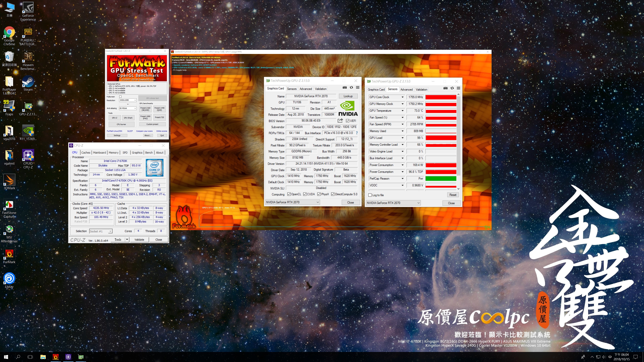This screenshot has width=644, height=362.
Task: Open the Socket #1 selection dropdown in CPU-Z
Action: point(101,231)
